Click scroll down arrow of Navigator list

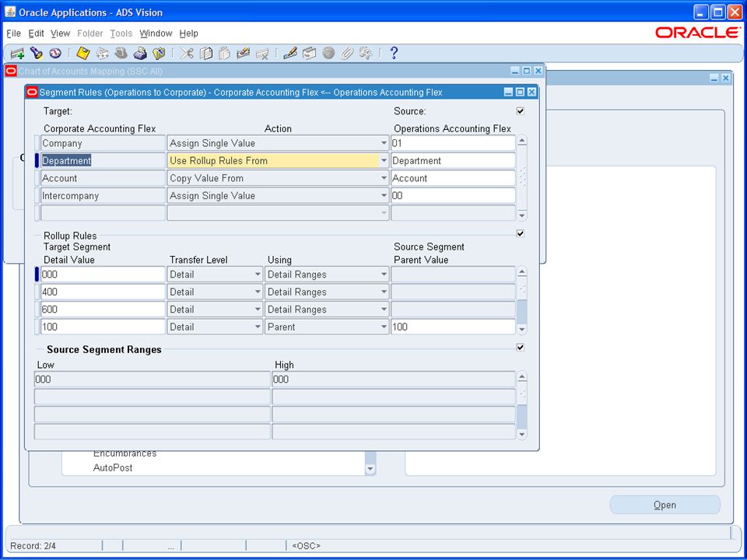coord(370,469)
